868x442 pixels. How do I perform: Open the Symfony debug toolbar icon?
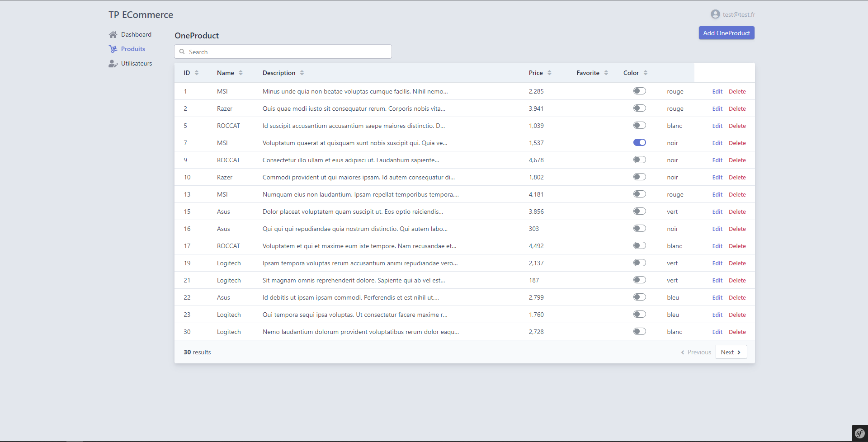[859, 433]
